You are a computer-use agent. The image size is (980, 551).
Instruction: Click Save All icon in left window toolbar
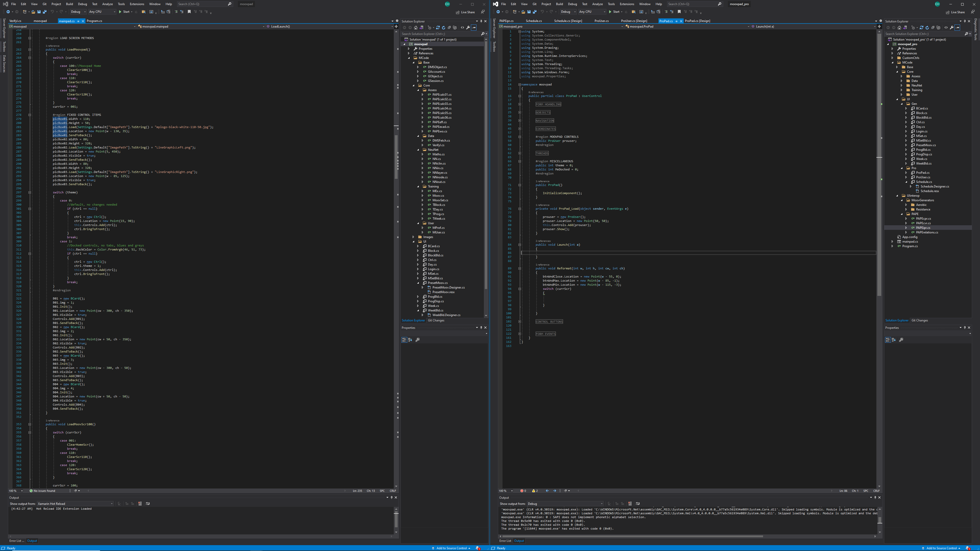pos(44,12)
